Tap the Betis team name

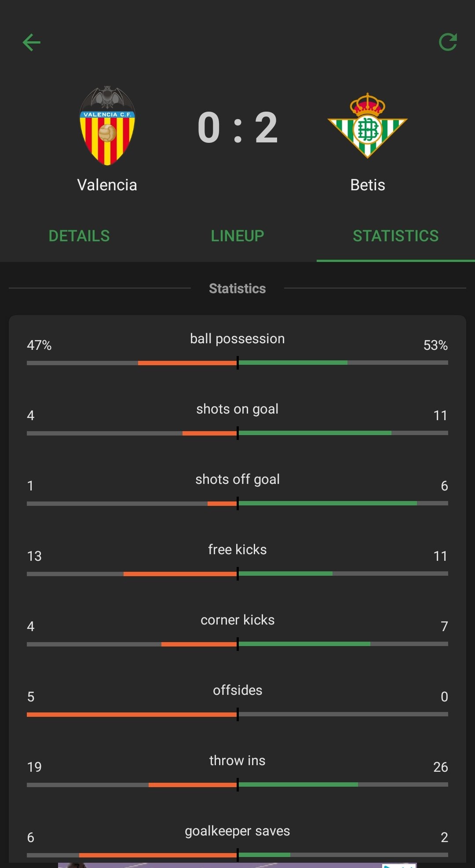point(368,185)
